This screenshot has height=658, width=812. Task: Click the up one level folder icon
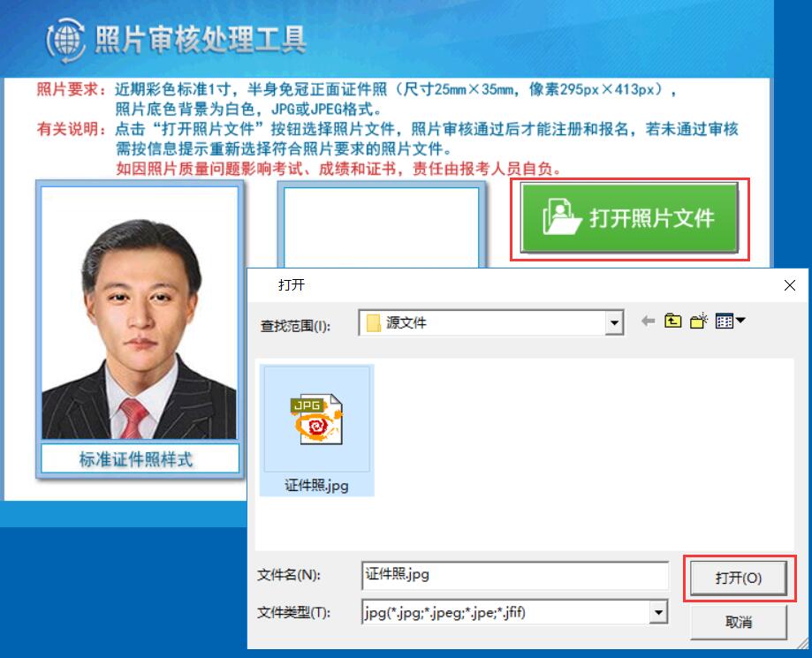point(673,321)
